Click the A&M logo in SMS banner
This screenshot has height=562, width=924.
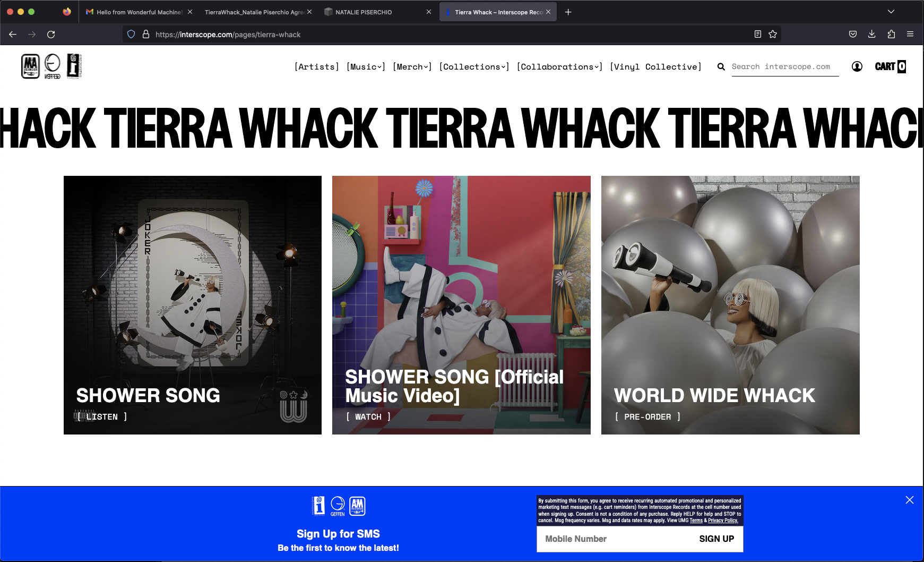(357, 506)
